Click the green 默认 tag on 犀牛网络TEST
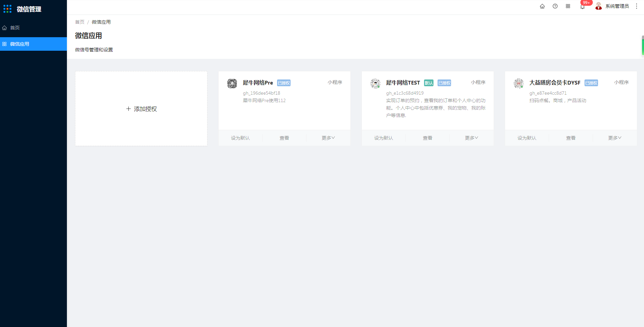 coord(429,83)
